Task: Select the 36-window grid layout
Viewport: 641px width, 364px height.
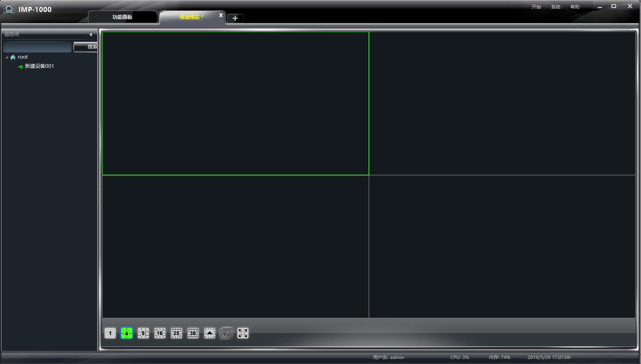Action: [193, 333]
